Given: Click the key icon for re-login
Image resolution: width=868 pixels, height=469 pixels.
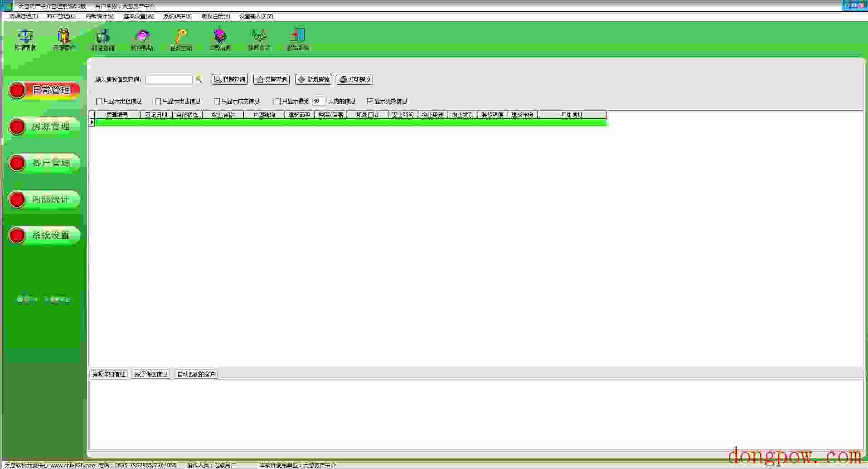Looking at the screenshot, I should 181,36.
